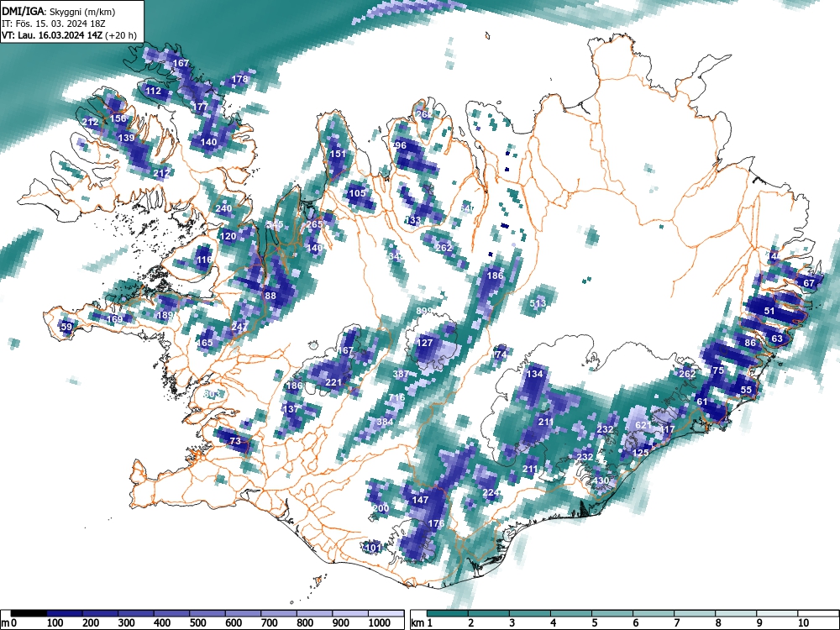Image resolution: width=840 pixels, height=630 pixels.
Task: Click the visibility value 716 on the map
Action: click(396, 397)
